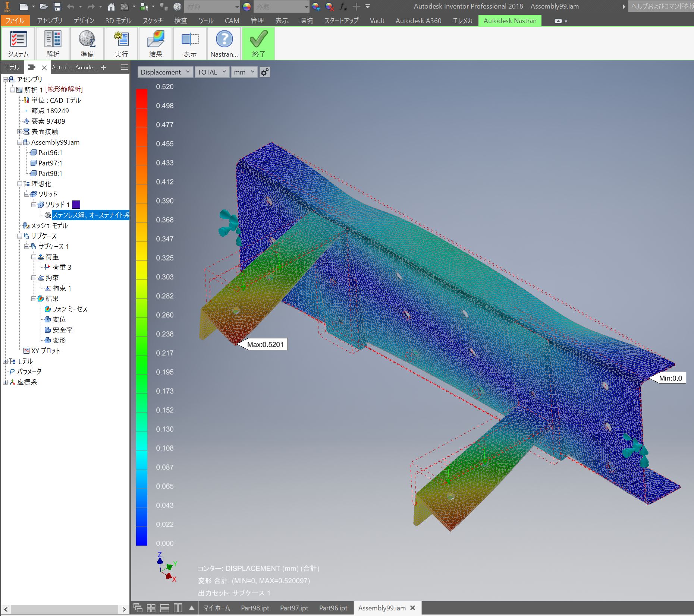Open the mm units dropdown

pos(244,72)
